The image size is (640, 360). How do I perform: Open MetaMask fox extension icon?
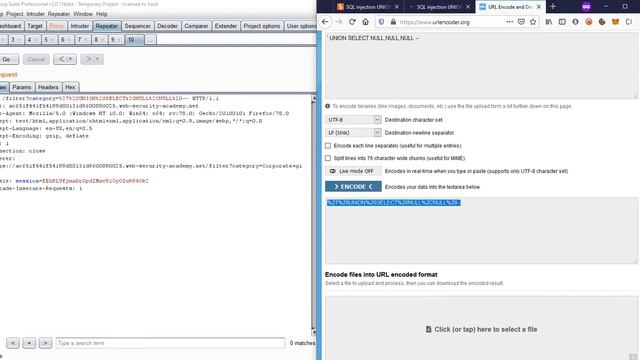pyautogui.click(x=615, y=22)
